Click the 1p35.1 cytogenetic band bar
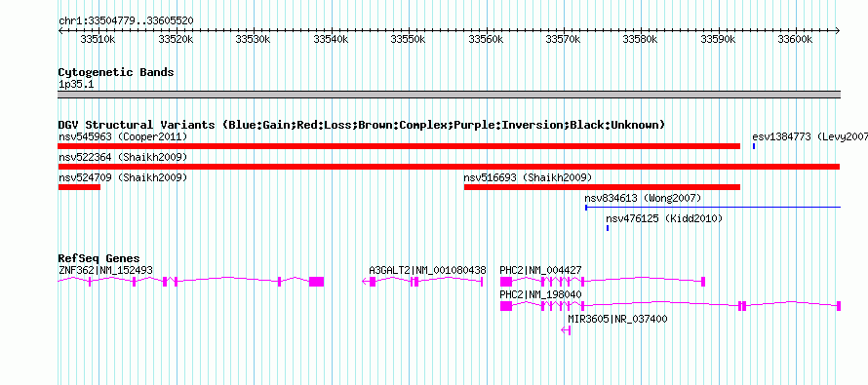 tap(449, 95)
